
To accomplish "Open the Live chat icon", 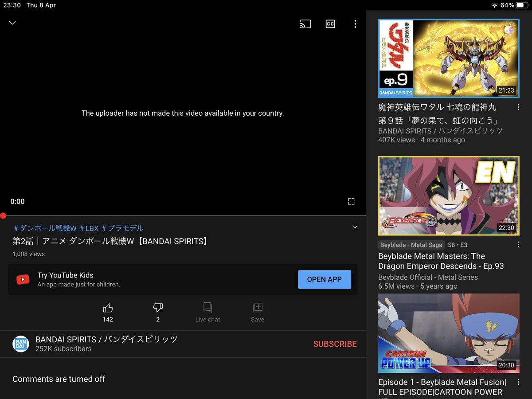I will coord(207,308).
